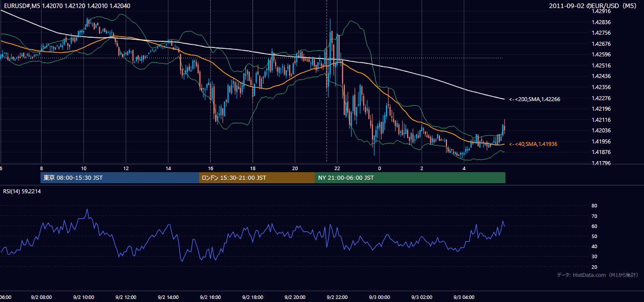Click price level 1.42196 on the axis
This screenshot has height=302, width=644.
(602, 109)
